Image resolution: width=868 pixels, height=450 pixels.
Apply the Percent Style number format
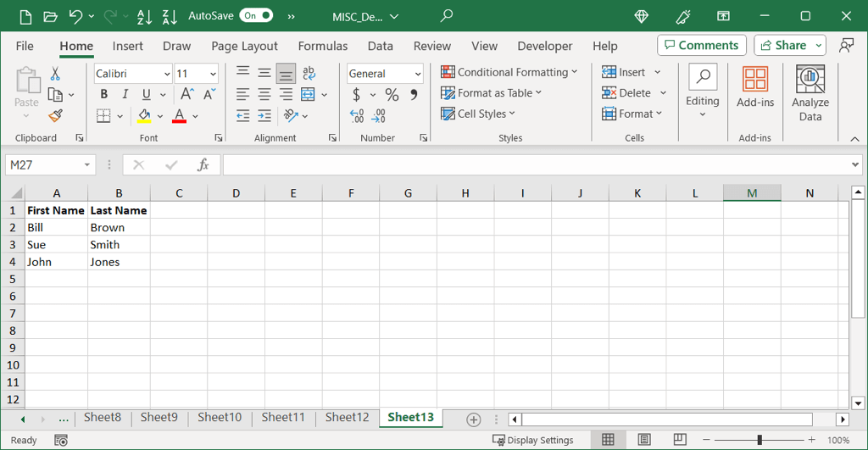click(392, 95)
